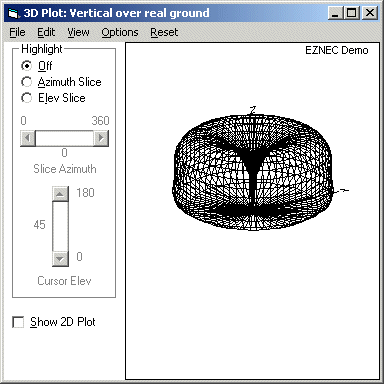This screenshot has width=384, height=384.
Task: Minimize the 3D Plot window
Action: click(336, 13)
